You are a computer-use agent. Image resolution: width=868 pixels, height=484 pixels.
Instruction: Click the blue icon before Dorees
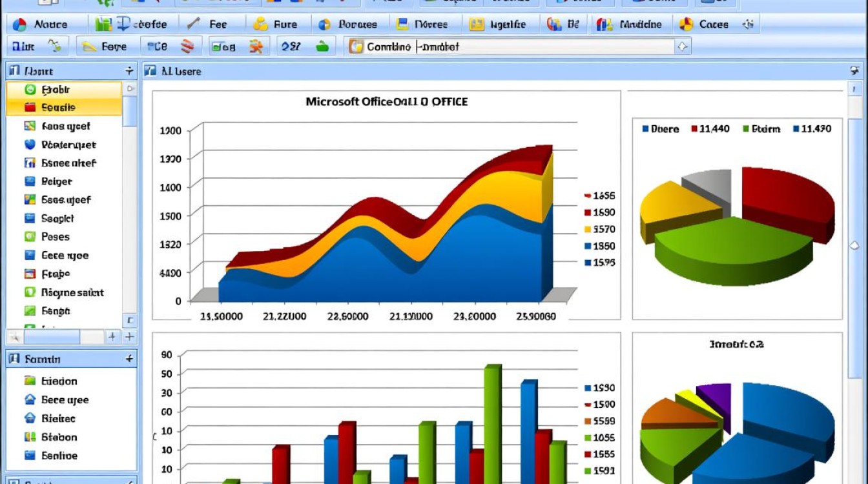pos(402,25)
